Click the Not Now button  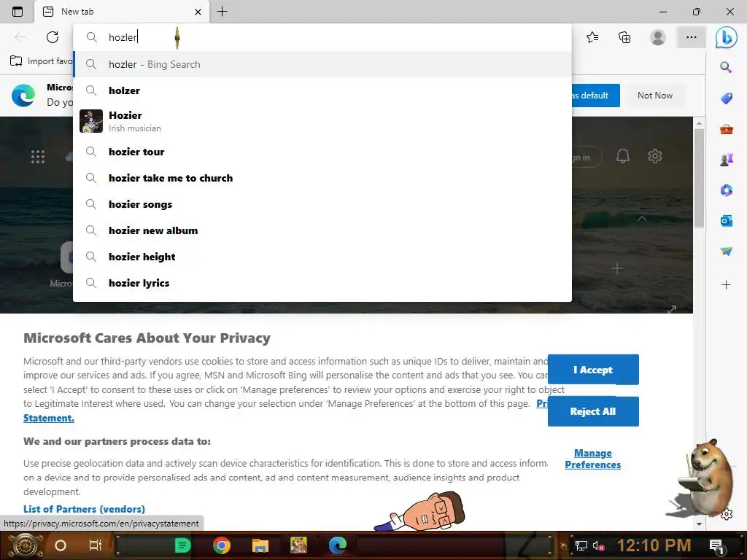click(x=654, y=96)
